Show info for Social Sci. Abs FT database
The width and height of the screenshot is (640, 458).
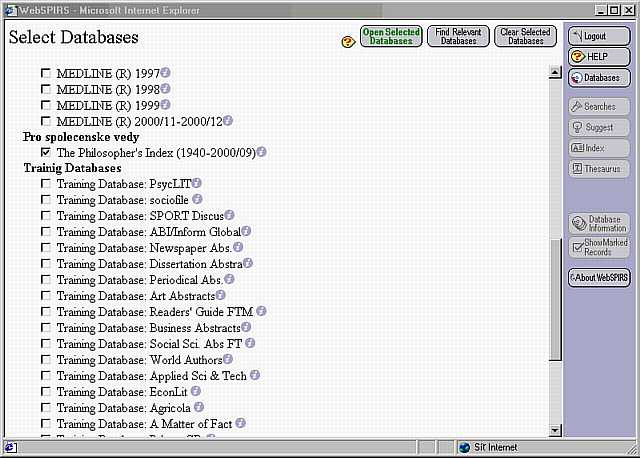(250, 343)
